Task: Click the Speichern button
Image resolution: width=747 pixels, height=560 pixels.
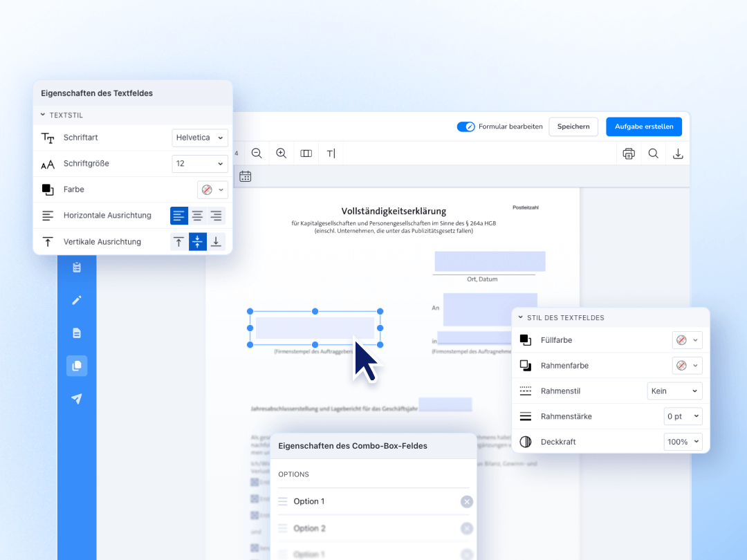Action: tap(573, 127)
